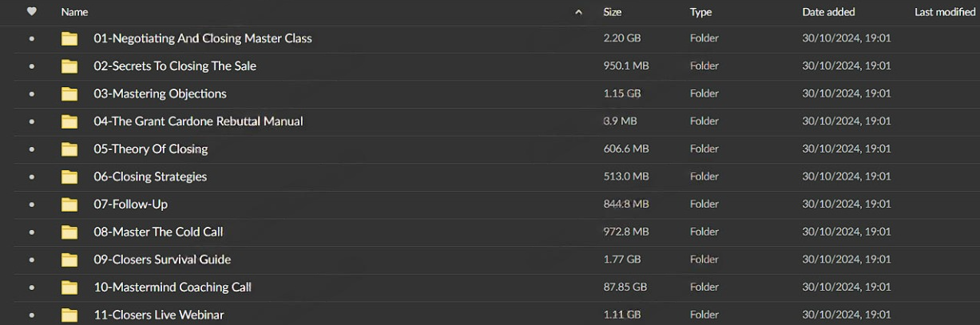Sort the list by Size column

tap(613, 12)
